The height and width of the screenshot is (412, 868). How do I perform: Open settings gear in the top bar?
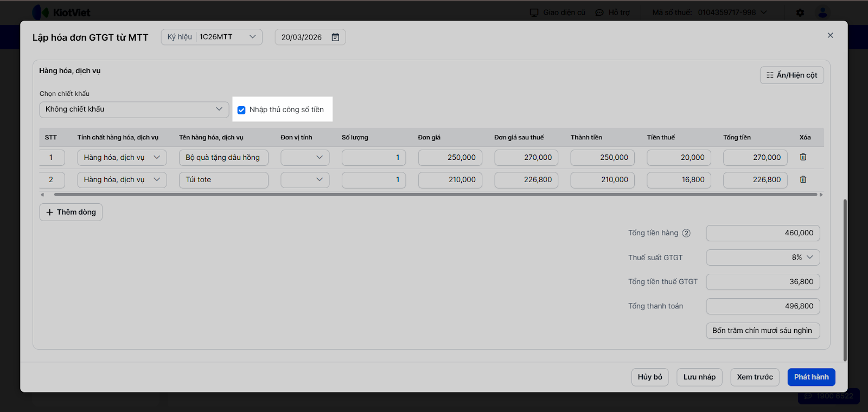click(800, 12)
